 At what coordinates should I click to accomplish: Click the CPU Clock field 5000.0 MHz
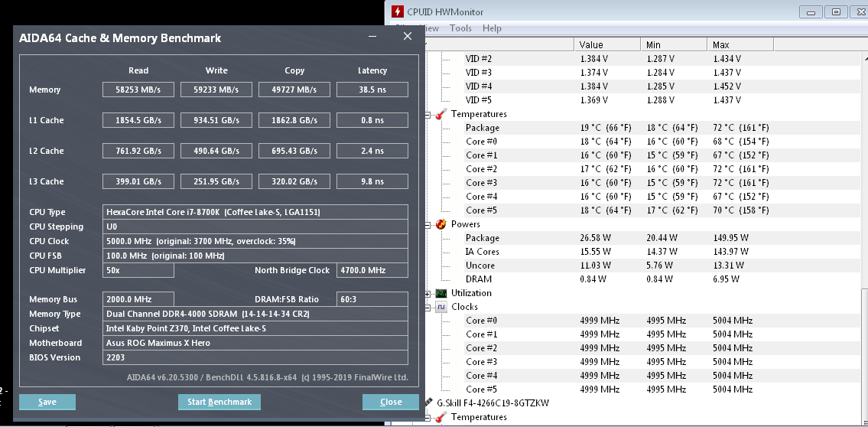point(255,242)
